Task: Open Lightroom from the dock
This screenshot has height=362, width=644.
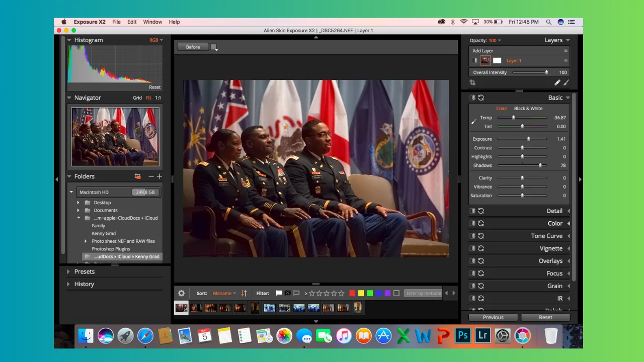Action: [482, 335]
